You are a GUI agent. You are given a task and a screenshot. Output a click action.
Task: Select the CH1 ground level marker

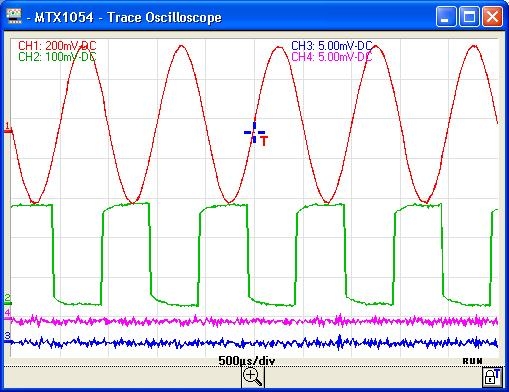click(8, 129)
